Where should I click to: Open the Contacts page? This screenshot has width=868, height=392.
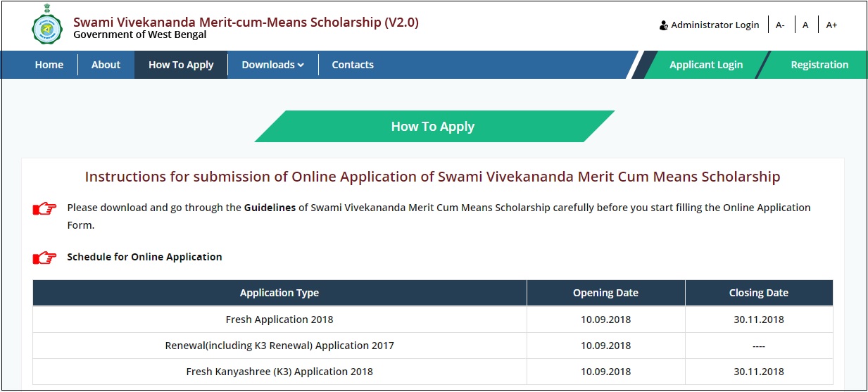tap(353, 65)
